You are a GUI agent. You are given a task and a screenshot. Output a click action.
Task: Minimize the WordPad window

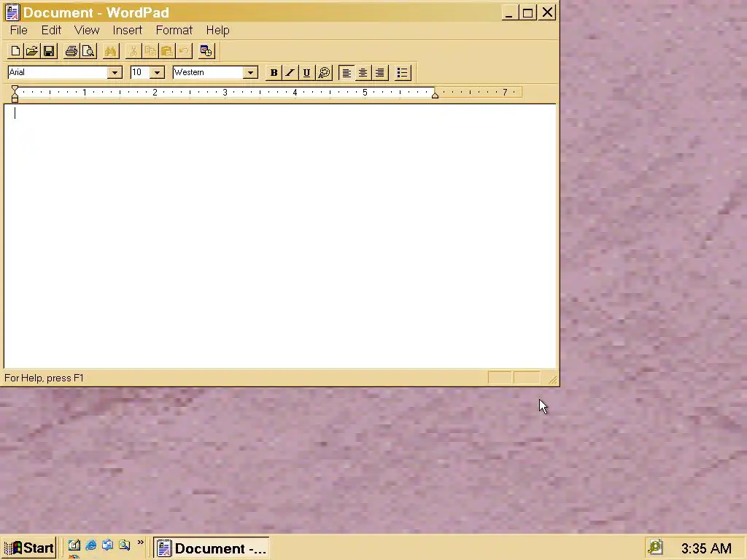[x=508, y=13]
